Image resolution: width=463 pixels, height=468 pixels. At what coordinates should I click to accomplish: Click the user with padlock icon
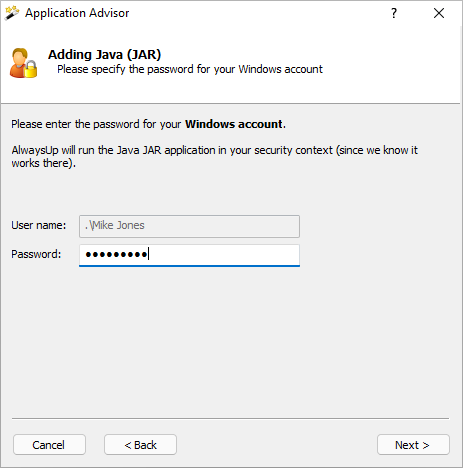(x=23, y=63)
